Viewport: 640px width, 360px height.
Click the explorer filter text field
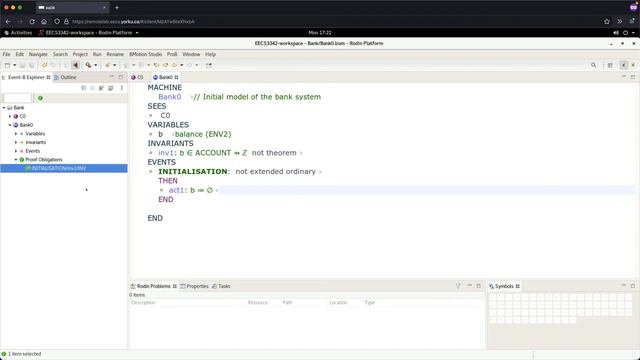pos(17,98)
